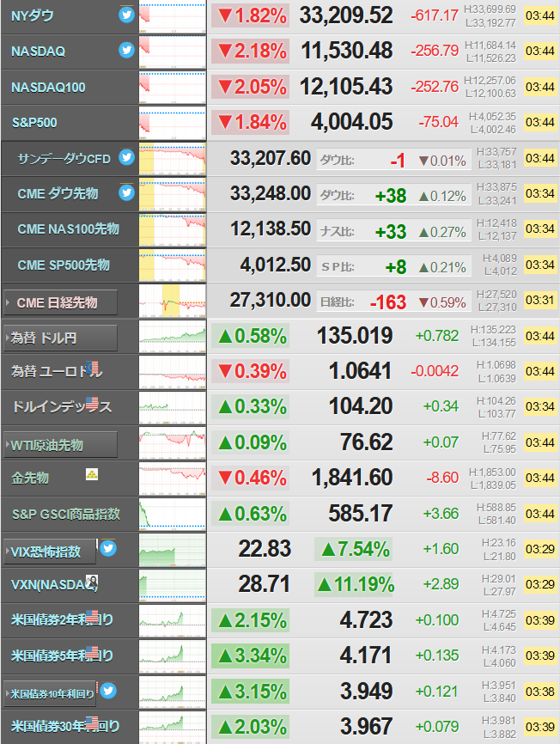Image resolution: width=560 pixels, height=744 pixels.
Task: Open VIX恐怖指数 mini chart
Action: [x=173, y=550]
